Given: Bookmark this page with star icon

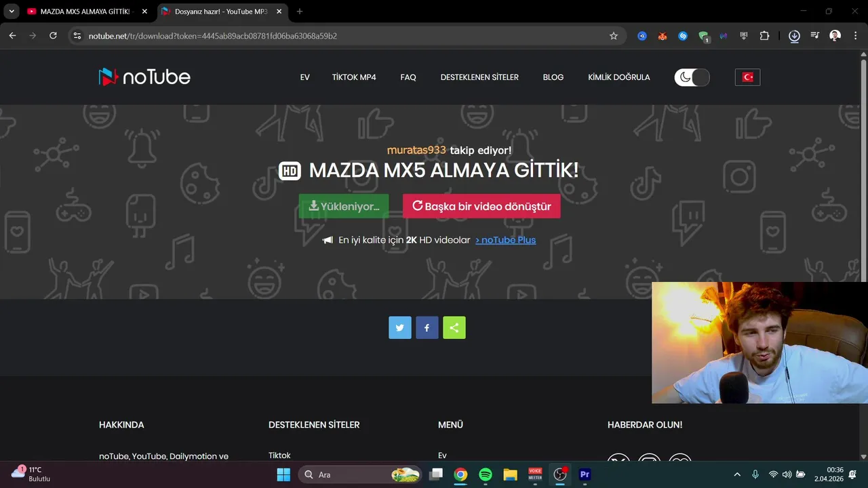Looking at the screenshot, I should pyautogui.click(x=614, y=36).
